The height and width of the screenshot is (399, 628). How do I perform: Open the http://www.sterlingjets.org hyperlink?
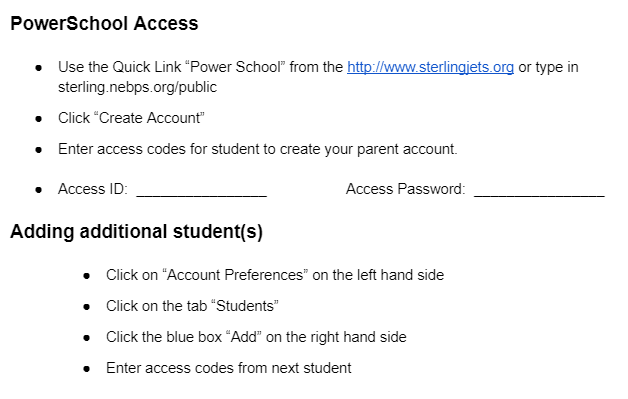(430, 67)
